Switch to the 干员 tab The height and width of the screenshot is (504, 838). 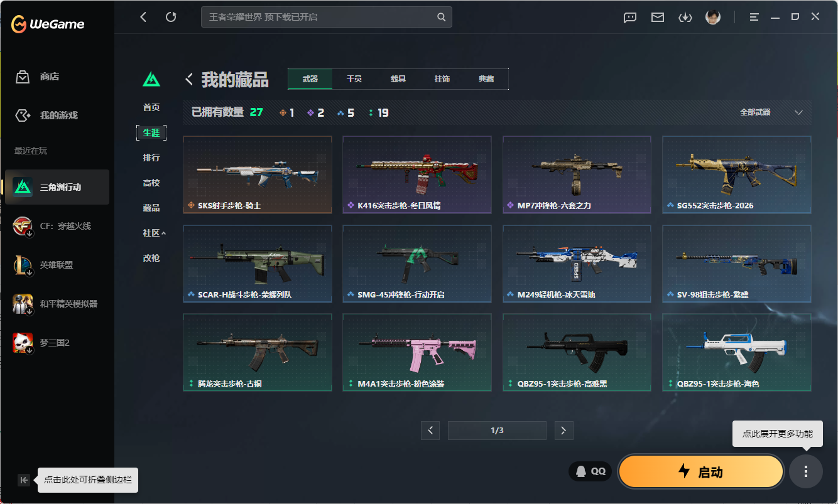[x=354, y=79]
